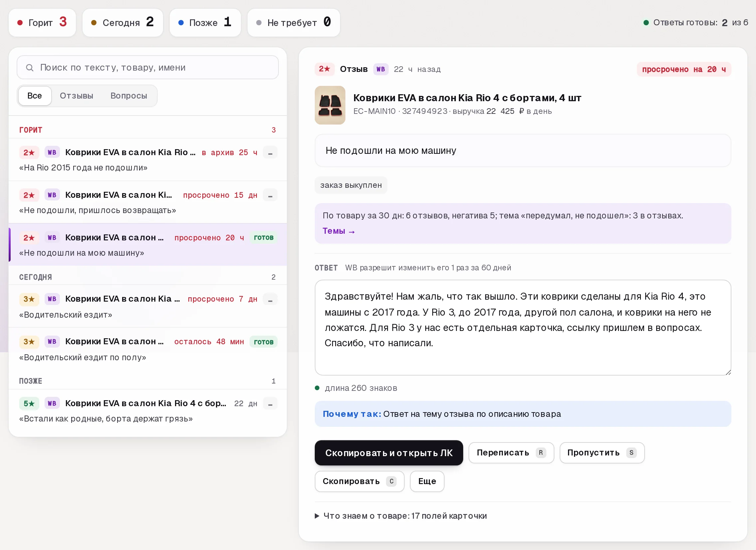Image resolution: width=756 pixels, height=550 pixels.
Task: Click the Скопировать button
Action: point(359,481)
